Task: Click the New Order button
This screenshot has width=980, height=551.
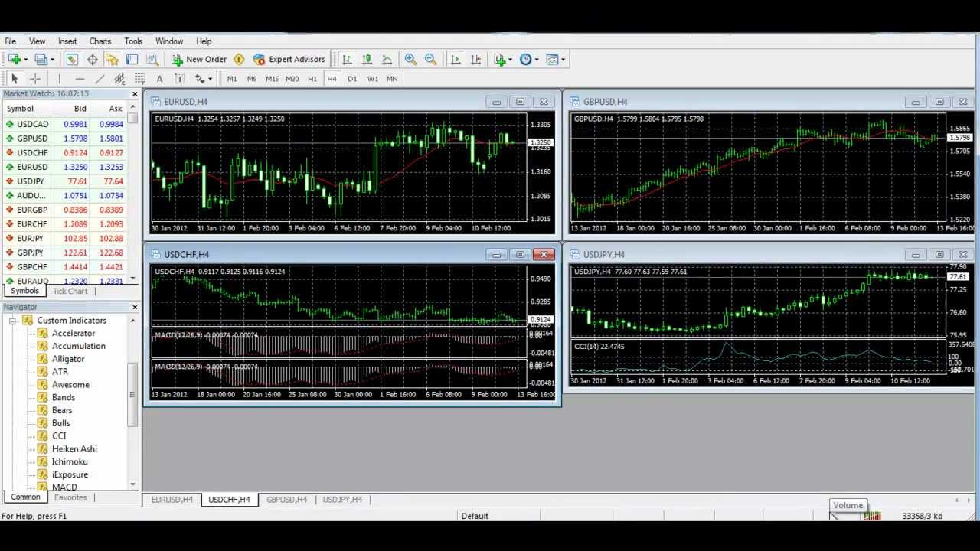Action: pos(199,59)
